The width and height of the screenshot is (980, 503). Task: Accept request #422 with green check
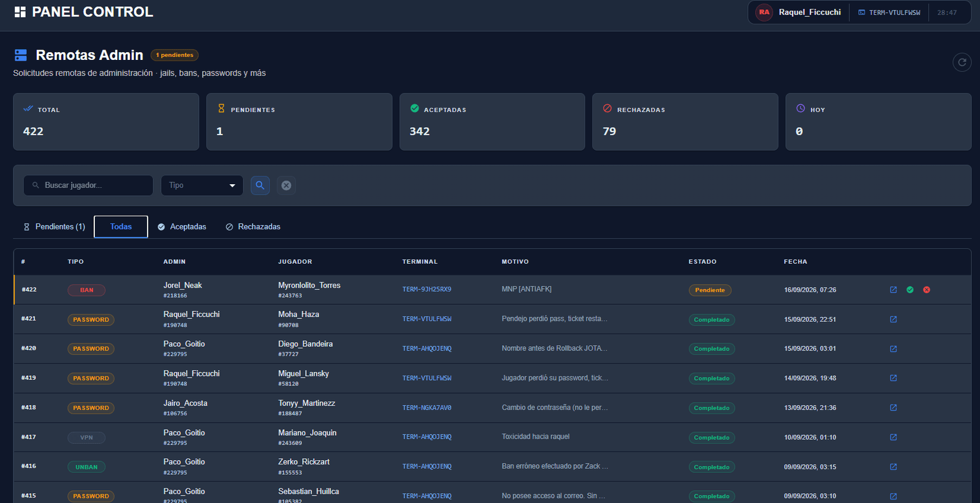(x=910, y=290)
